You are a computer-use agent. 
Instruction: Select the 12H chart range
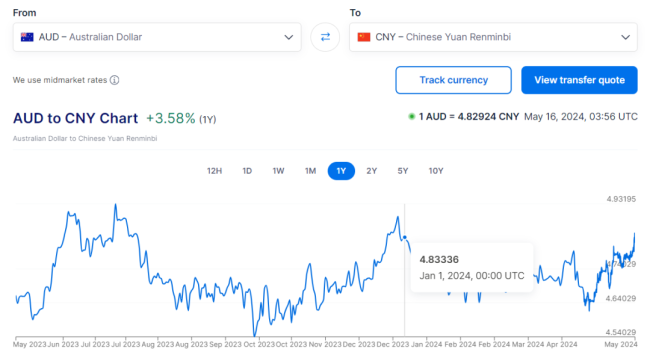[x=214, y=171]
